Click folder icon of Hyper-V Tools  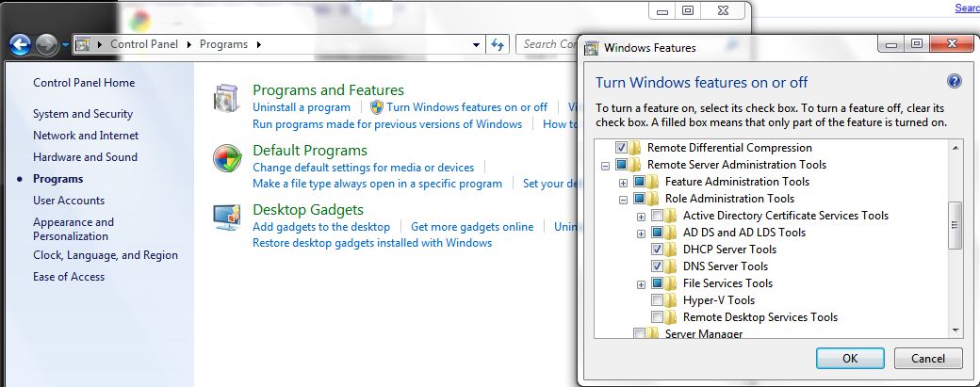coord(671,299)
